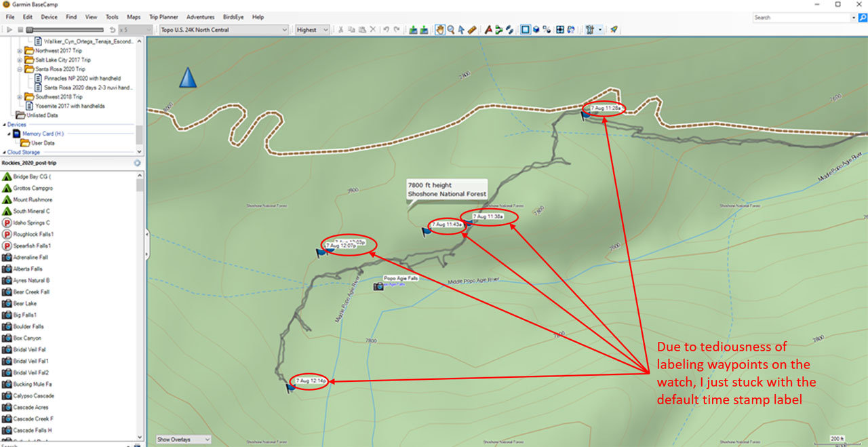
Task: Click the Cut scissors icon
Action: point(340,30)
